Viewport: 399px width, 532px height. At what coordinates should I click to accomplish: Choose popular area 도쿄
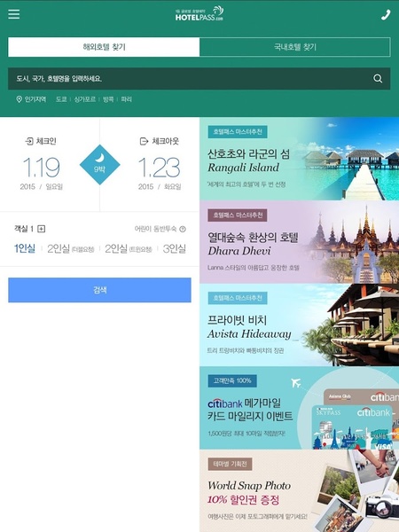61,99
